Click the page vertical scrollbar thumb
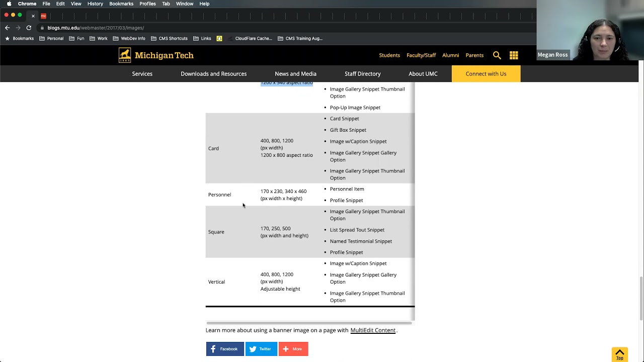 (x=641, y=298)
